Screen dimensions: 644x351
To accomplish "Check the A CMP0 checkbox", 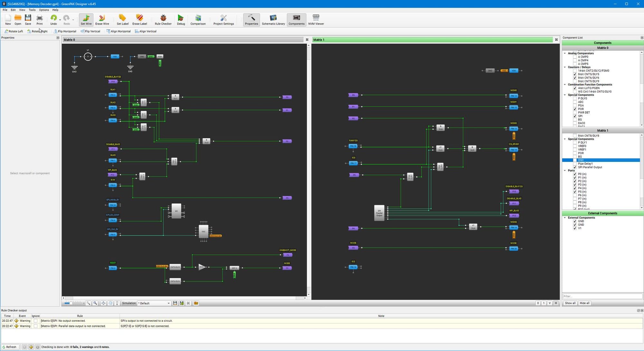I will pyautogui.click(x=575, y=57).
